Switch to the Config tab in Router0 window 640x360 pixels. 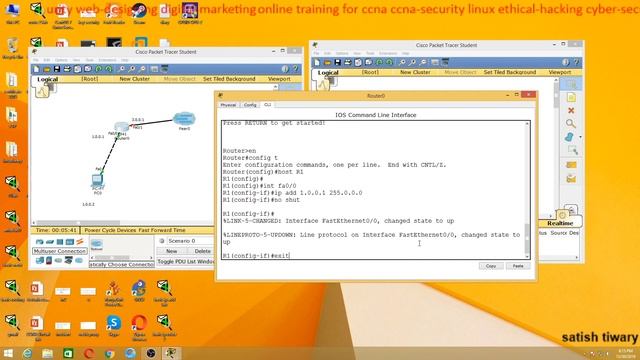(250, 105)
